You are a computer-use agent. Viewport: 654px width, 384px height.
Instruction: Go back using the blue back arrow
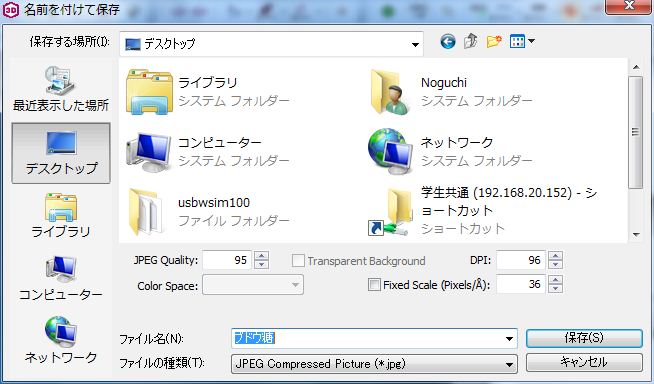pyautogui.click(x=448, y=42)
